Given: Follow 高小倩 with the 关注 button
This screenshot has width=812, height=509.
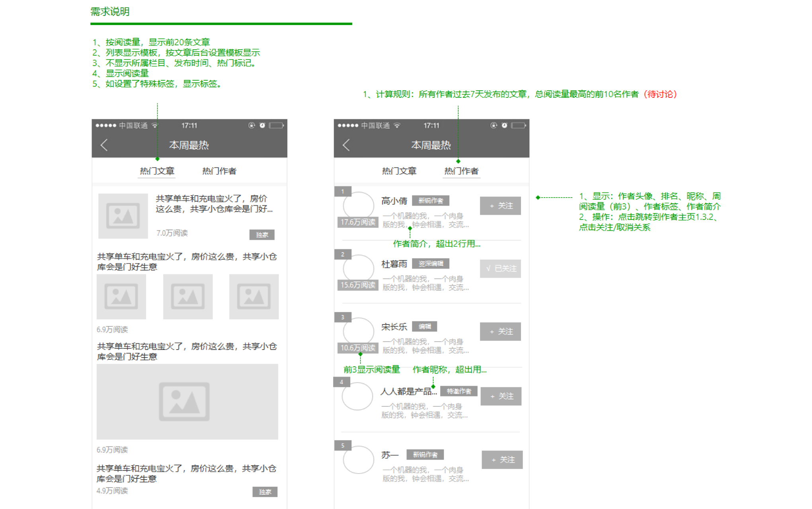Looking at the screenshot, I should [500, 206].
